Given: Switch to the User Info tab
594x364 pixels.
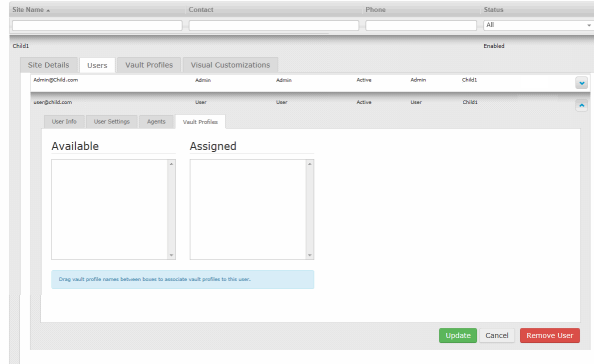Looking at the screenshot, I should coord(64,122).
